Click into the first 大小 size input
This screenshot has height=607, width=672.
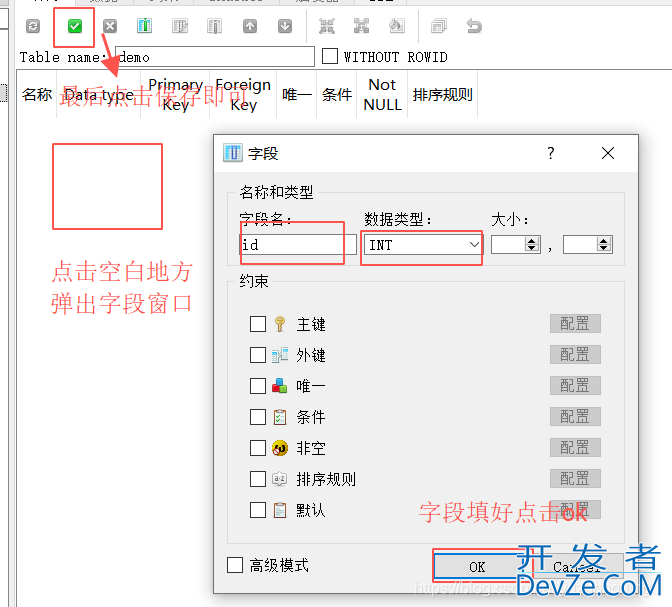click(x=509, y=245)
